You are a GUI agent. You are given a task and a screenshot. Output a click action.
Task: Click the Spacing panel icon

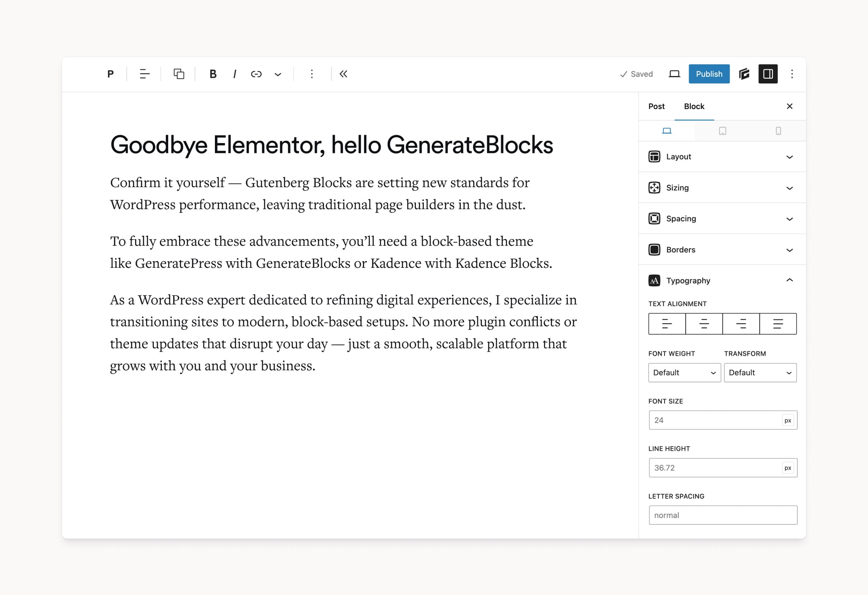654,219
